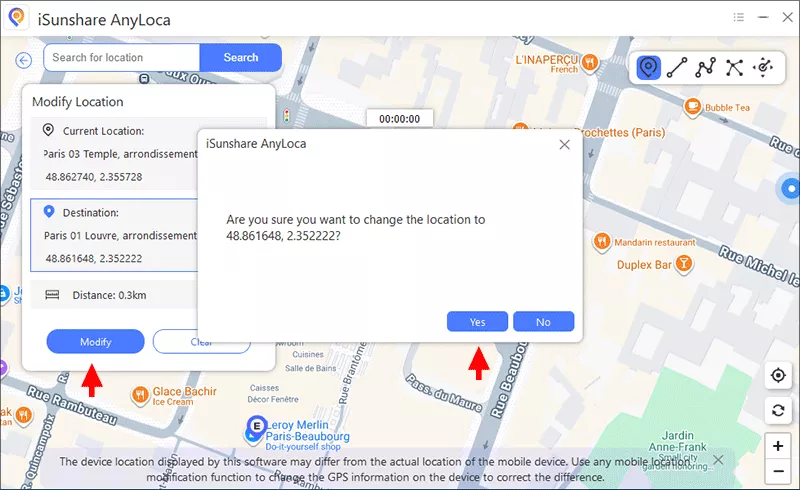Click the Distance: 0.3km text
Image resolution: width=800 pixels, height=490 pixels.
tap(109, 295)
